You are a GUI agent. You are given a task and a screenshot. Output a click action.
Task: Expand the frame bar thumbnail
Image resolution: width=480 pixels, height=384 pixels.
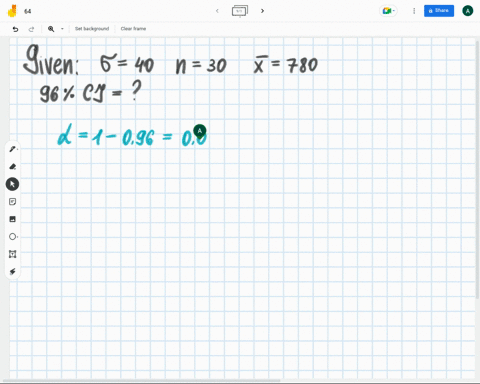pos(240,11)
